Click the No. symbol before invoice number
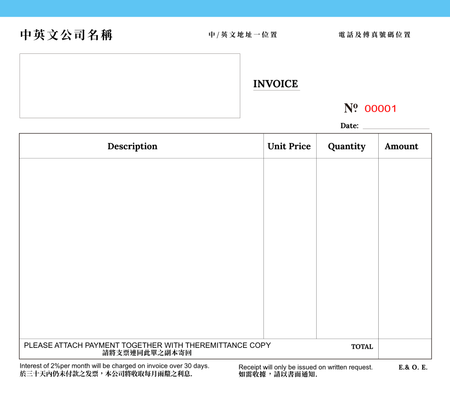The width and height of the screenshot is (450, 398). [351, 108]
